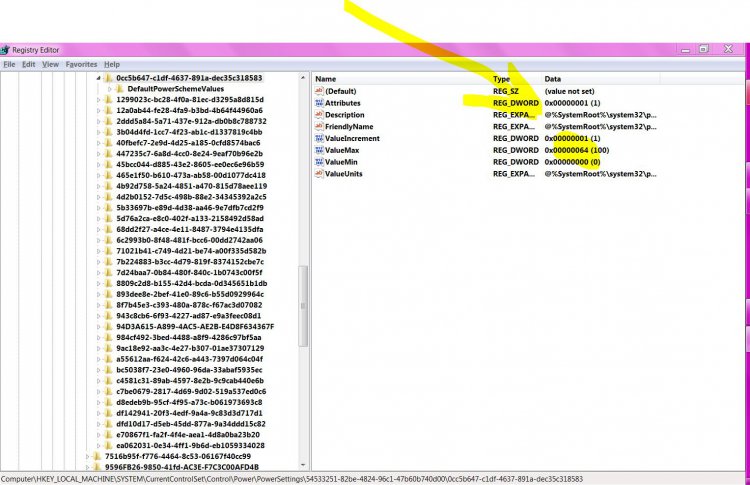The width and height of the screenshot is (750, 485).
Task: Expand the 68dd2f27-a4ce-4e11-8487-3794e4135dfa key
Action: coord(99,229)
